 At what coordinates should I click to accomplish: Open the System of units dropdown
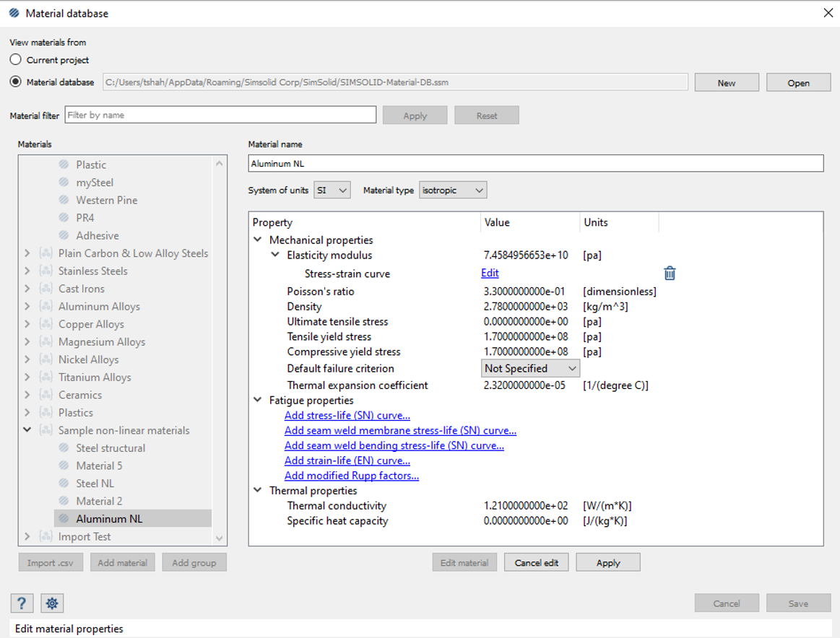click(x=332, y=191)
